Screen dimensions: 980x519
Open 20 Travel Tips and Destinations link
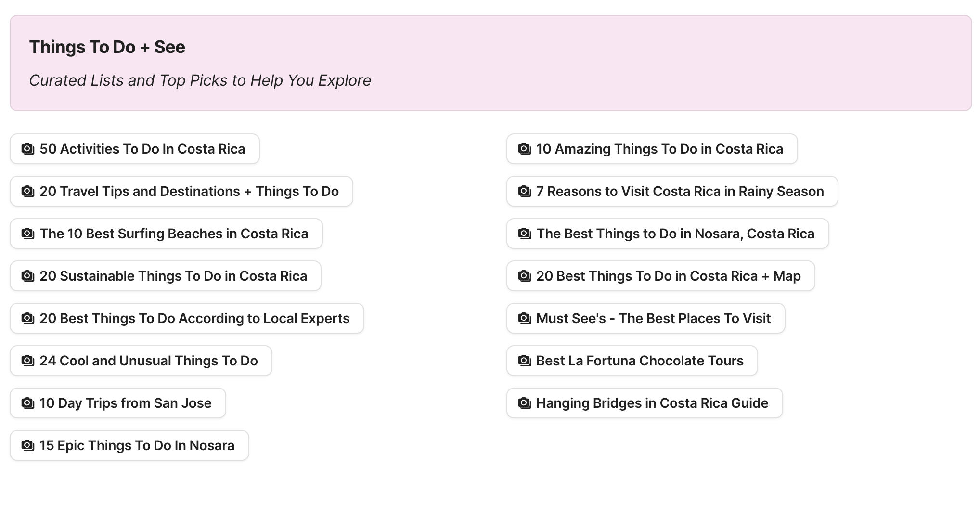[189, 191]
